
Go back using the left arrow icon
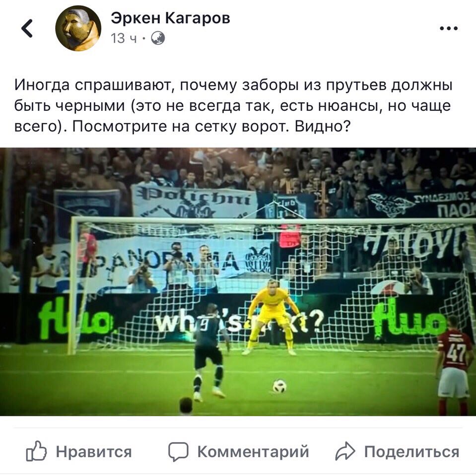(27, 28)
